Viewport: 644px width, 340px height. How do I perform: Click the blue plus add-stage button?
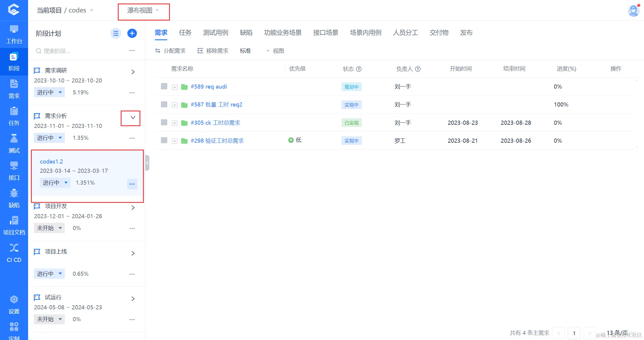pyautogui.click(x=132, y=33)
